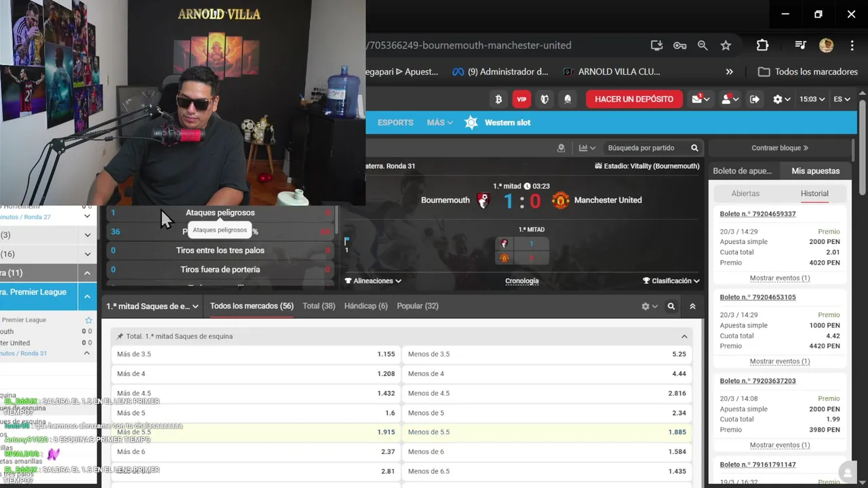Open the markets settings gear dropdown
Viewport: 868px width, 488px height.
click(650, 306)
